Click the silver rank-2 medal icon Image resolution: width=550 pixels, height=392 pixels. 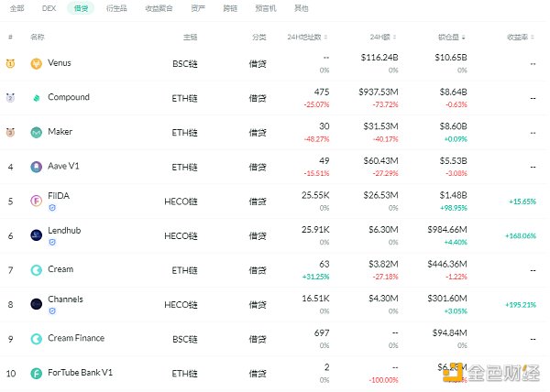(10, 98)
